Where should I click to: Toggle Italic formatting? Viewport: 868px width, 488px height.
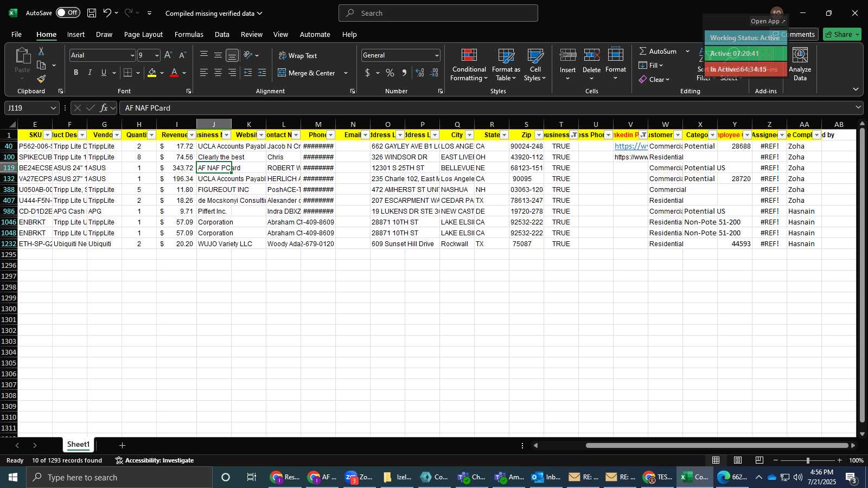pos(90,73)
